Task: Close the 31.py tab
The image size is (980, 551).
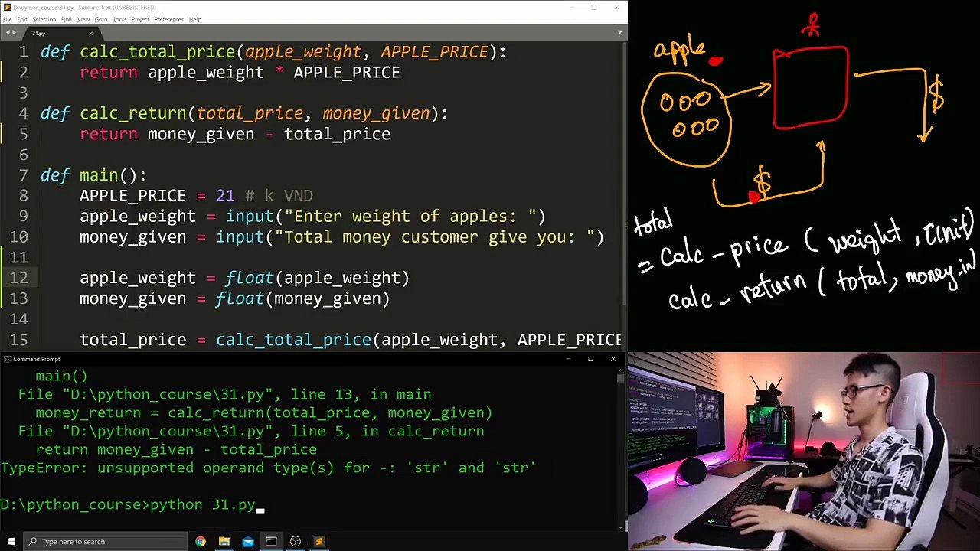Action: tap(90, 33)
